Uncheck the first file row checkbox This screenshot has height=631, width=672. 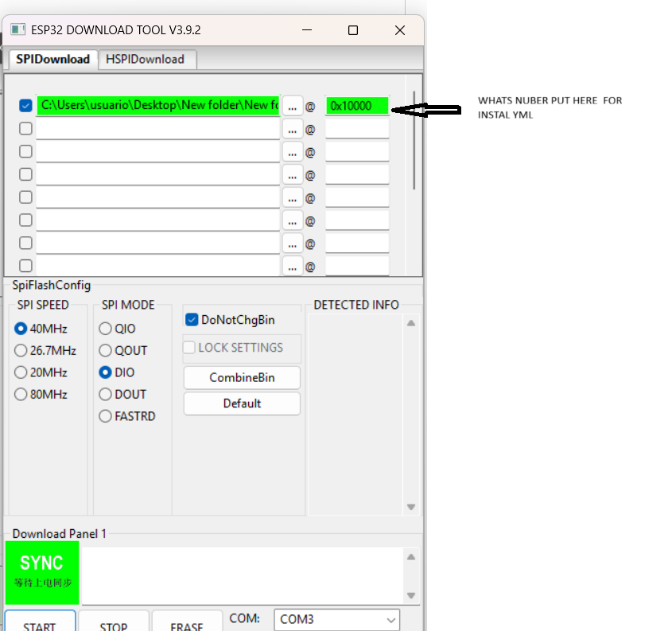[x=25, y=106]
